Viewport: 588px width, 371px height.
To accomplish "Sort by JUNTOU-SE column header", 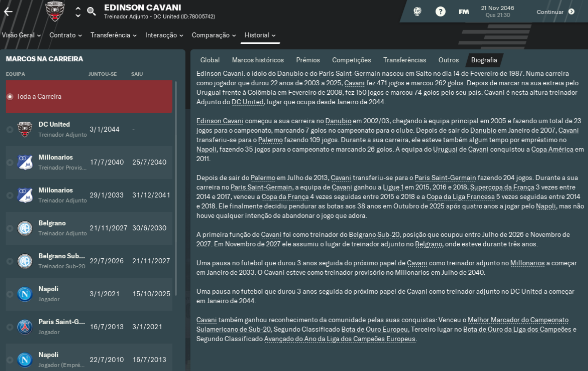I will click(x=102, y=74).
